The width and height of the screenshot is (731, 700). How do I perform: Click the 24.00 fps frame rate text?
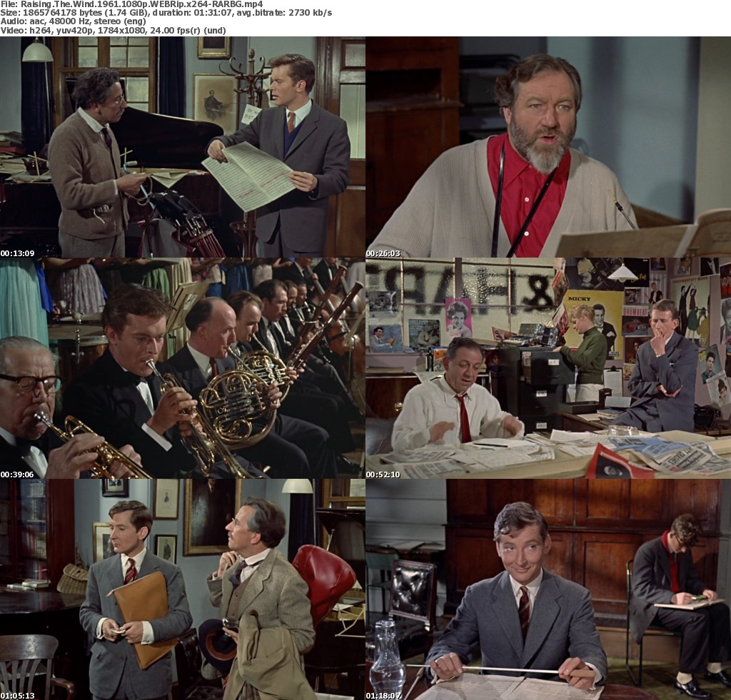coord(173,31)
